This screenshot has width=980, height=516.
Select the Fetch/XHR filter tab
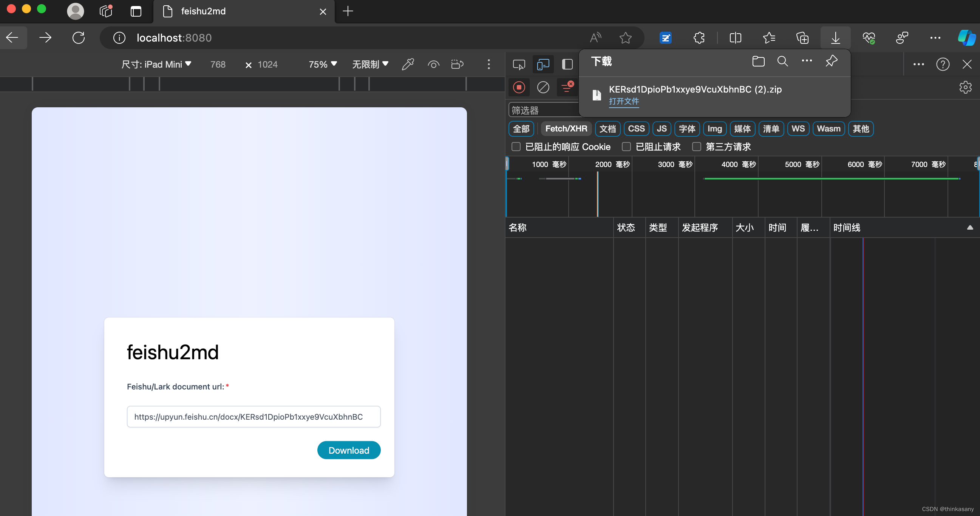pyautogui.click(x=566, y=129)
